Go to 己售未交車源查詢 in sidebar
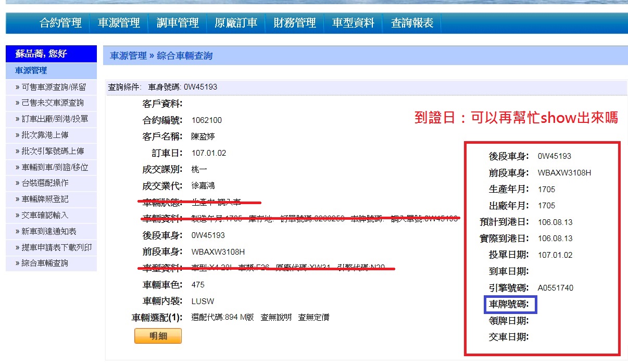This screenshot has width=628, height=364. pos(52,103)
